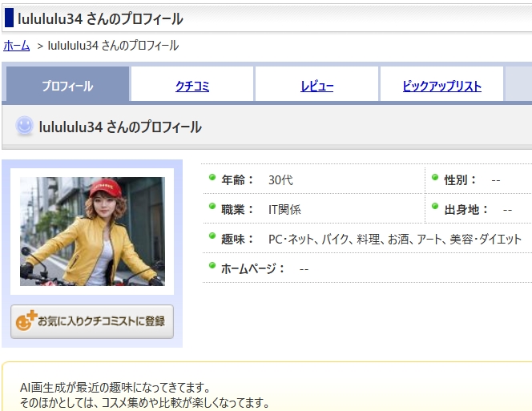The image size is (532, 411).
Task: Click the green bullet next to 年齢
Action: [212, 177]
